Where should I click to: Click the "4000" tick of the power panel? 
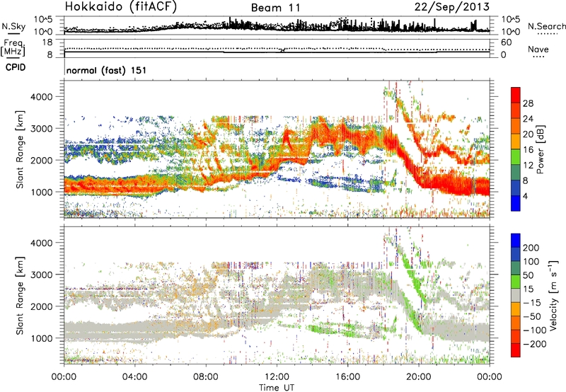pyautogui.click(x=42, y=97)
